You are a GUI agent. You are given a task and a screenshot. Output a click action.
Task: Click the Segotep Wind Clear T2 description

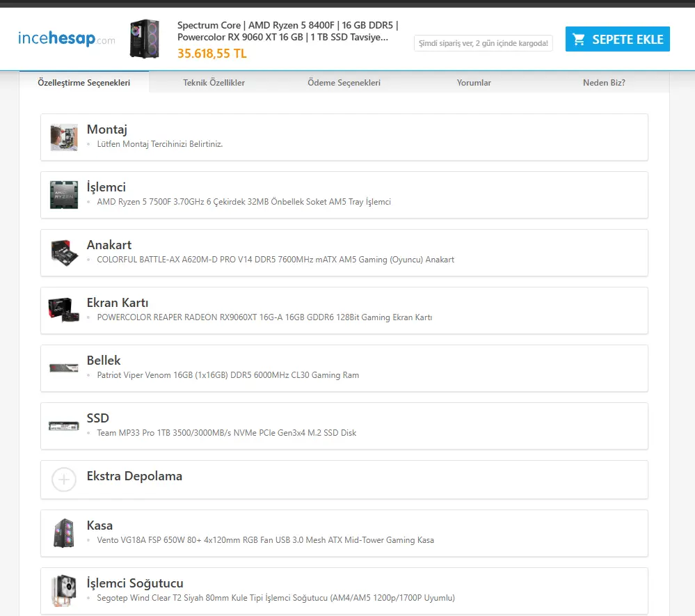point(275,598)
